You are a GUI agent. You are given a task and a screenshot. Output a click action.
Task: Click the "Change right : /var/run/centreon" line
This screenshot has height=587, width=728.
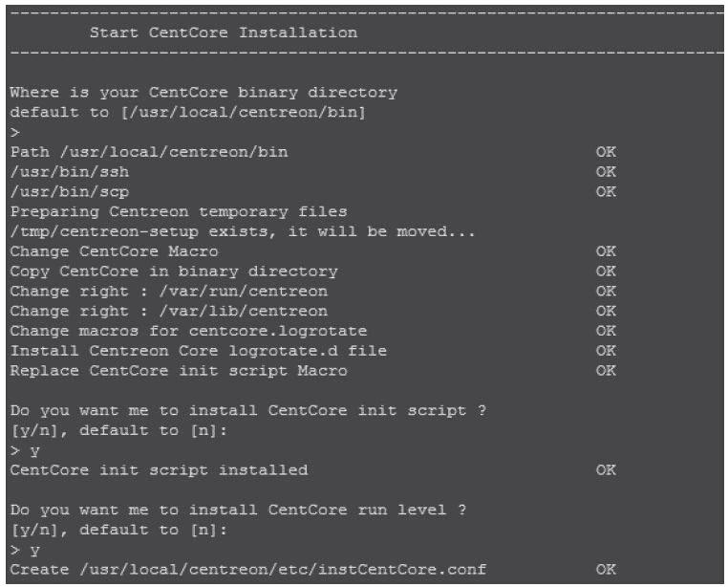coord(168,291)
